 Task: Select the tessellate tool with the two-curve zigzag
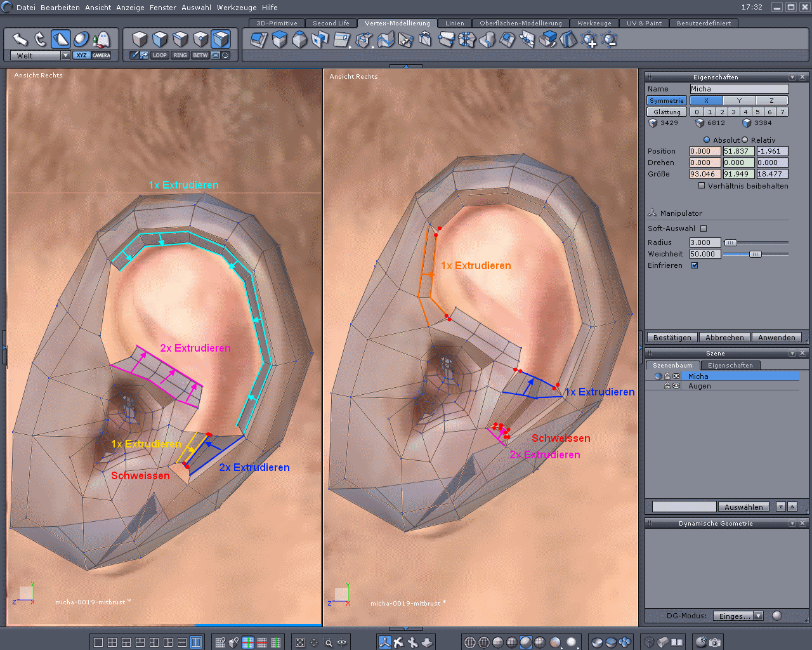(385, 40)
